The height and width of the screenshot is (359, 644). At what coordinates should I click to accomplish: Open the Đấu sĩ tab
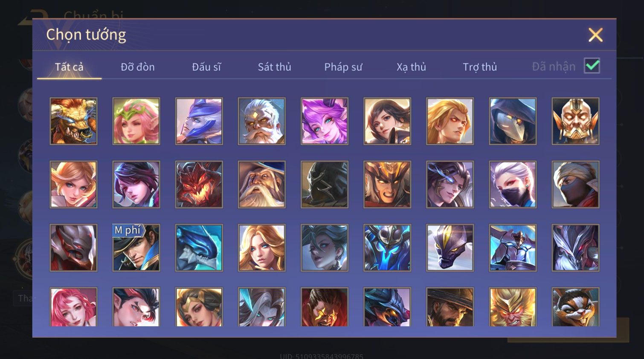pyautogui.click(x=206, y=67)
